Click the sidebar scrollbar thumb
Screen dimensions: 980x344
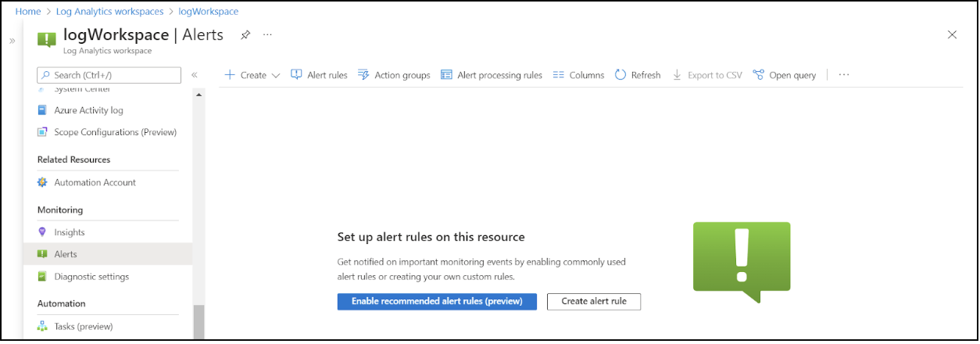199,321
